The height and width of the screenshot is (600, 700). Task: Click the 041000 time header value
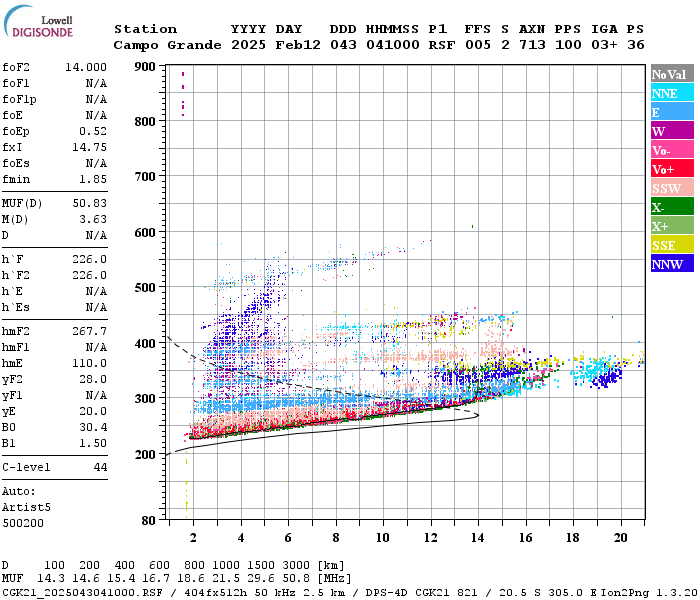pos(393,45)
